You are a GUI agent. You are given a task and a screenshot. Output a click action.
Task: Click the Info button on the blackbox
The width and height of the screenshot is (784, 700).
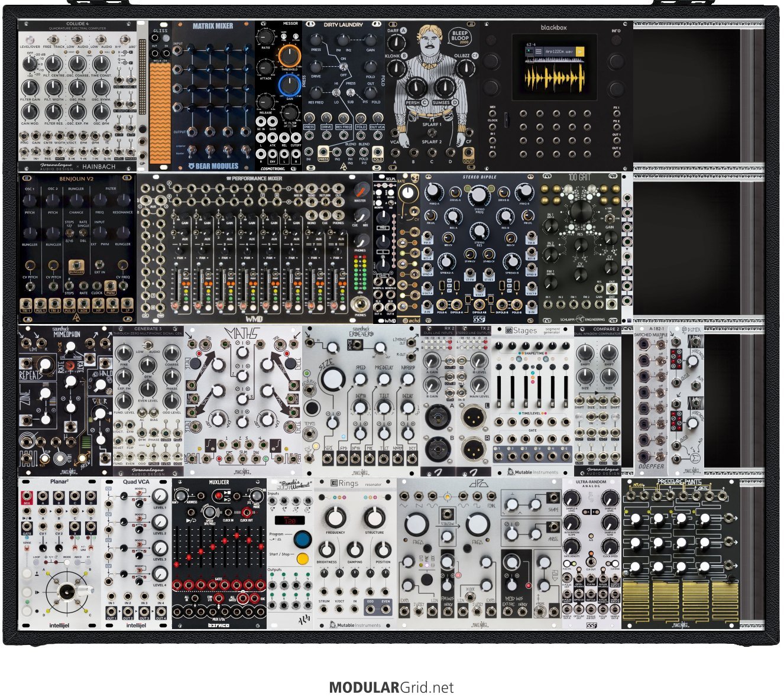click(616, 40)
